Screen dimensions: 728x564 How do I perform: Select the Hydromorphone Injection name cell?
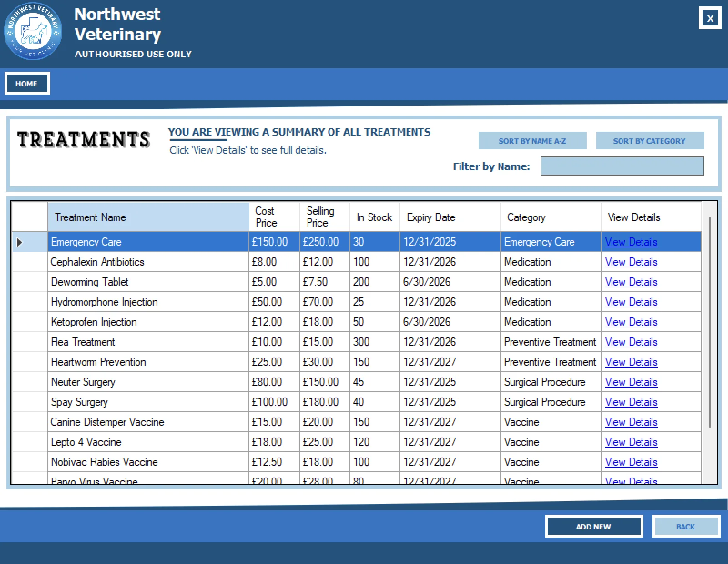pos(148,302)
